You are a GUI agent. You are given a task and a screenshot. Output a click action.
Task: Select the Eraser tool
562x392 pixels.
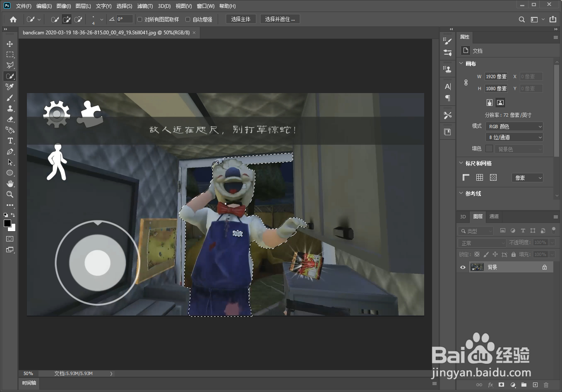pyautogui.click(x=10, y=119)
